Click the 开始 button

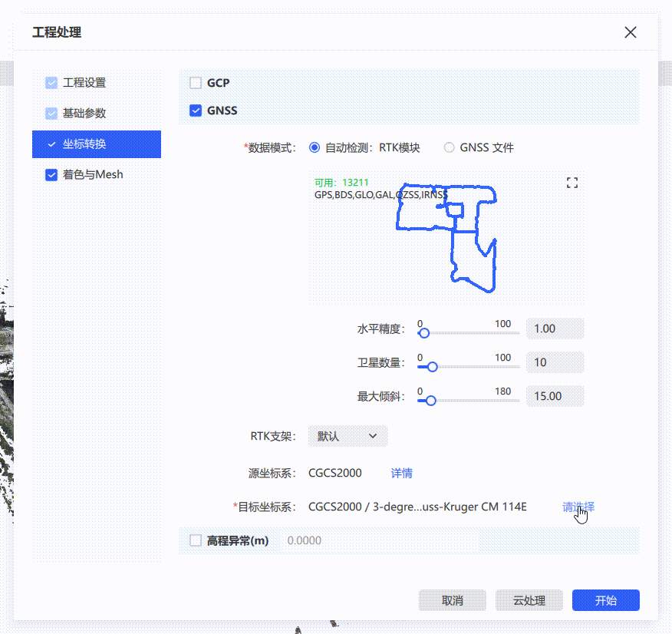(x=605, y=600)
